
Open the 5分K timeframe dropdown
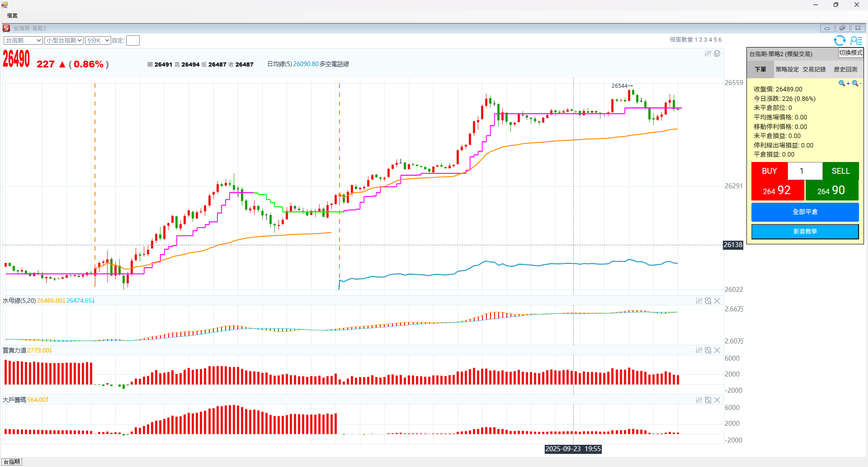coord(98,41)
